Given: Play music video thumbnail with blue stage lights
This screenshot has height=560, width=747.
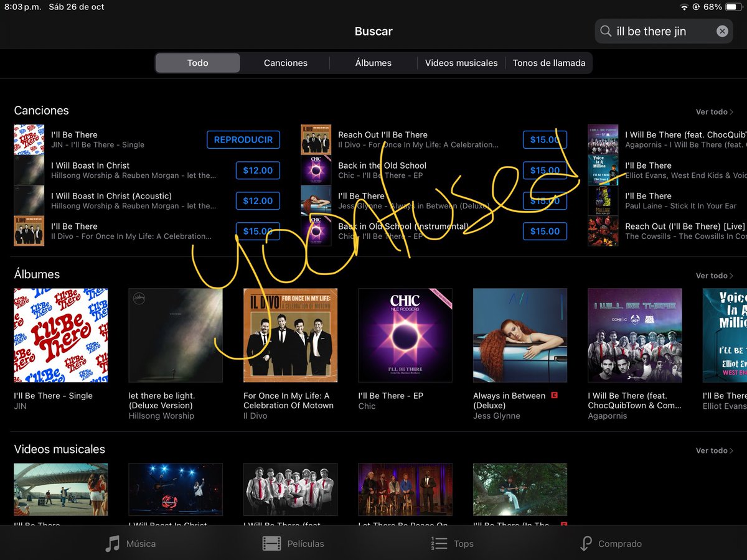Looking at the screenshot, I should tap(176, 489).
